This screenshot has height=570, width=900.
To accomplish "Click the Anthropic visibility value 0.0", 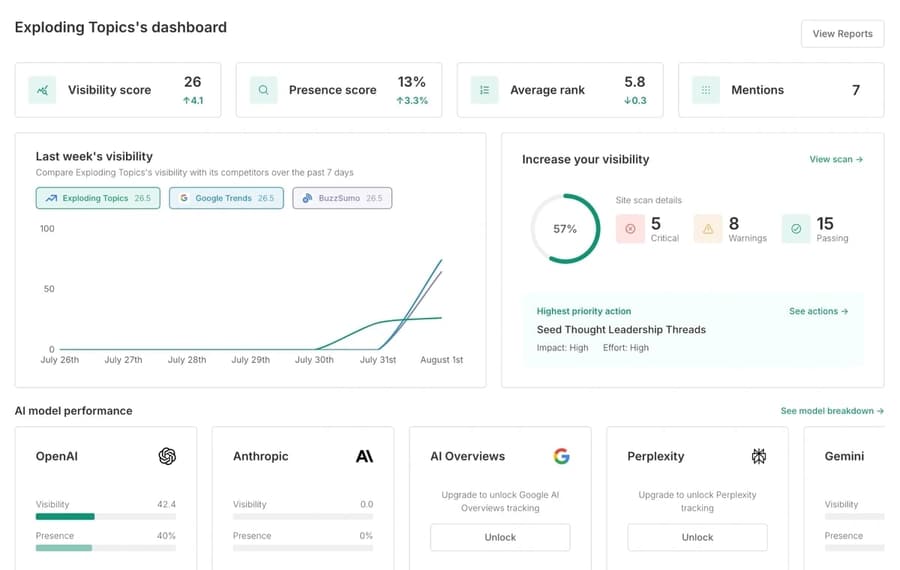I will [367, 505].
